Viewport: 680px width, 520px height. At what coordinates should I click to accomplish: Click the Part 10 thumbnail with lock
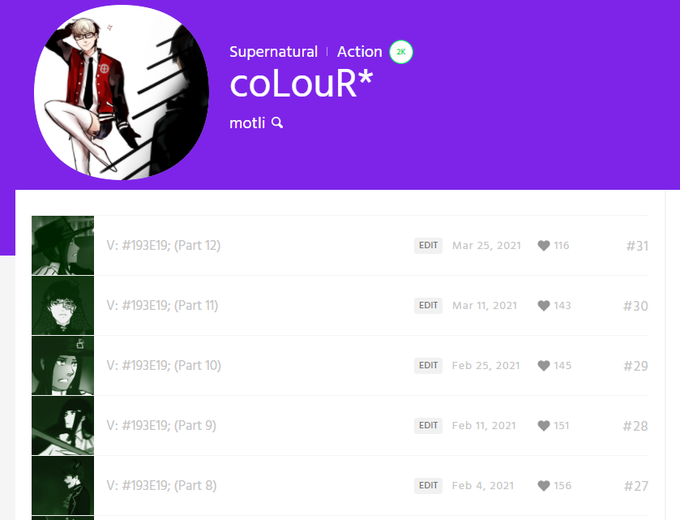(63, 365)
